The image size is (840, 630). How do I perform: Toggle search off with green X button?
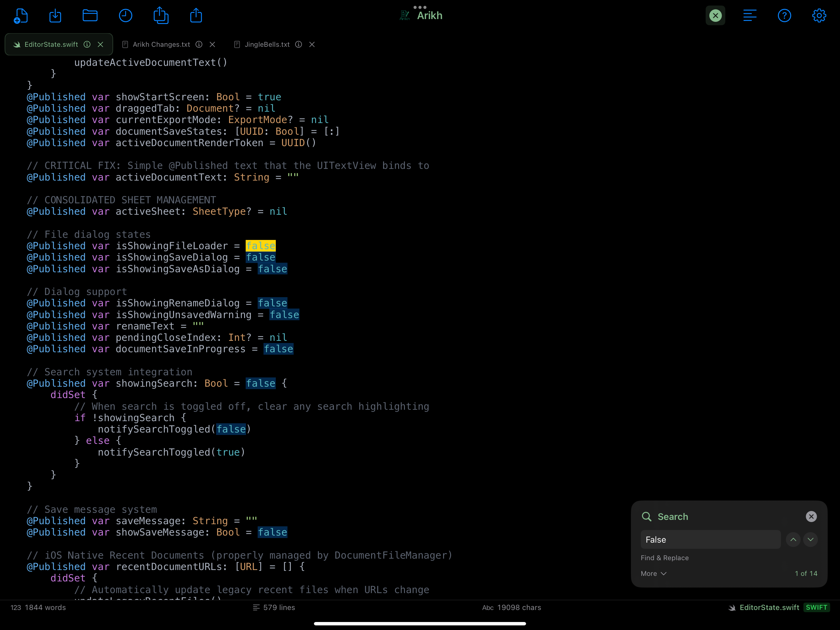[715, 16]
